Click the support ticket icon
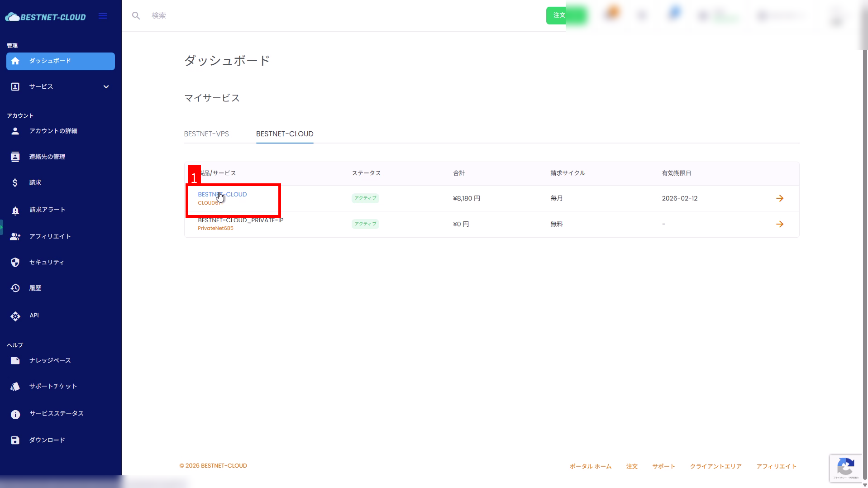The width and height of the screenshot is (868, 488). [x=15, y=387]
